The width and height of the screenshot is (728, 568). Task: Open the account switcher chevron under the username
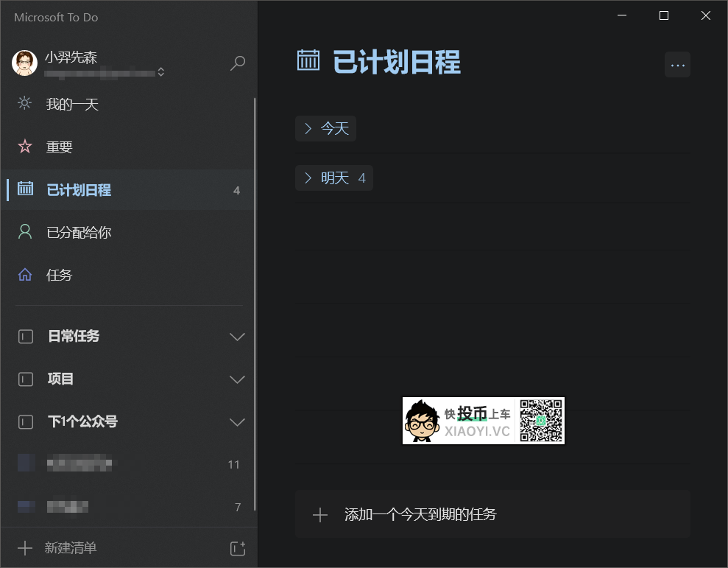pyautogui.click(x=160, y=72)
